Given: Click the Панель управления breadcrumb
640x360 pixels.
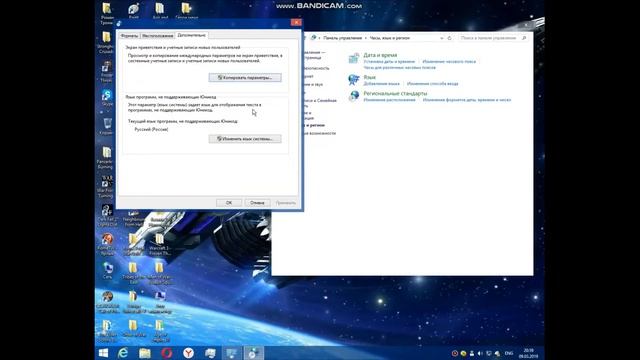Looking at the screenshot, I should 342,38.
